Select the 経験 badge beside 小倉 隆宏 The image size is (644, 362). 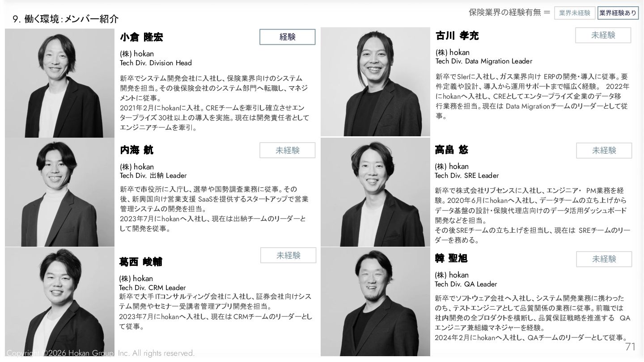(x=288, y=37)
